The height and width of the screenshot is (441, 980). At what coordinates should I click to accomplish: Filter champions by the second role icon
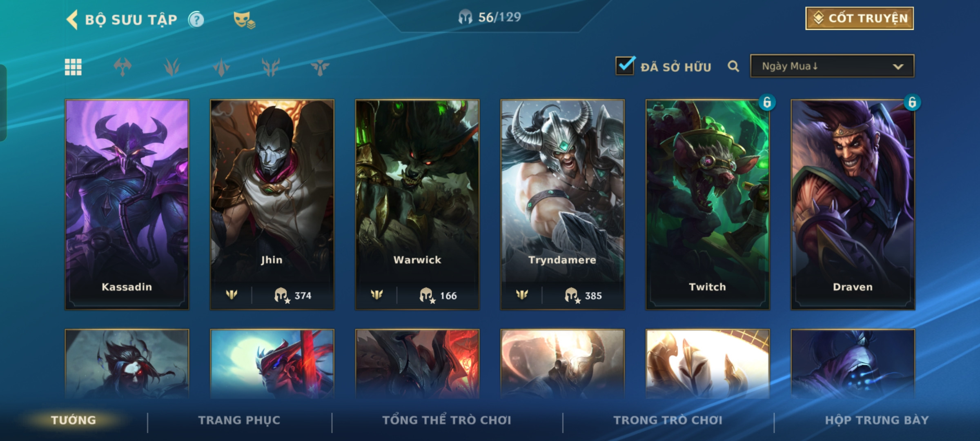(x=172, y=67)
